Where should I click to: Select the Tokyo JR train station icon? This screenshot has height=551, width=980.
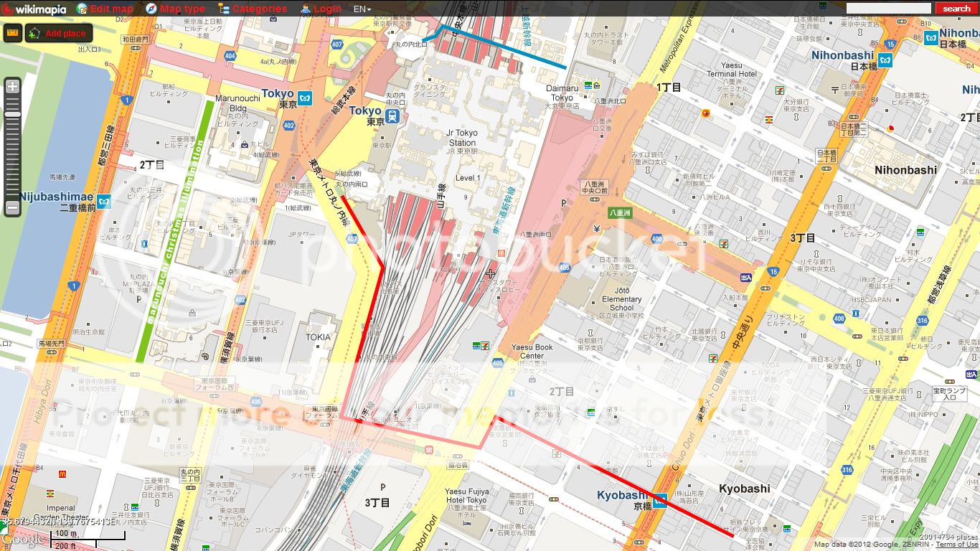(393, 116)
